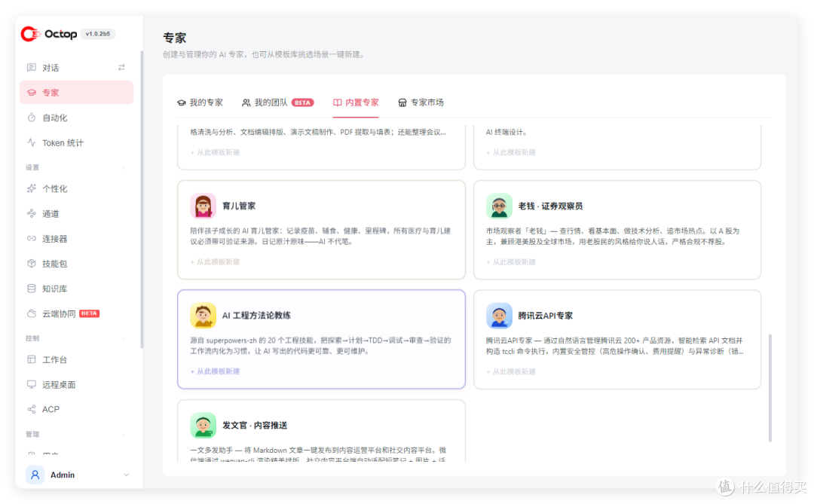Image resolution: width=814 pixels, height=504 pixels.
Task: Click 从此模板新建 under AI 终端设计 card
Action: (511, 153)
